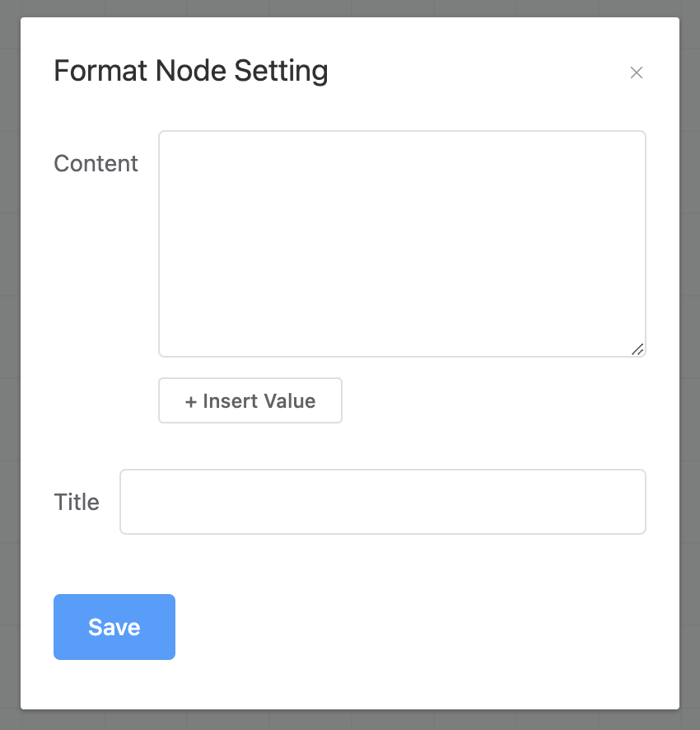
Task: Dismiss dialog using the X icon
Action: 637,73
